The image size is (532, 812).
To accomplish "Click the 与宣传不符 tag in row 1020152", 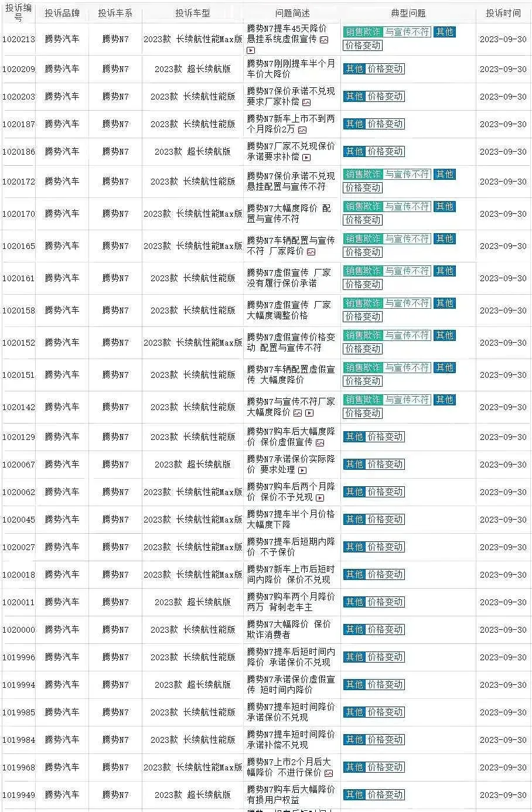I will (x=407, y=336).
